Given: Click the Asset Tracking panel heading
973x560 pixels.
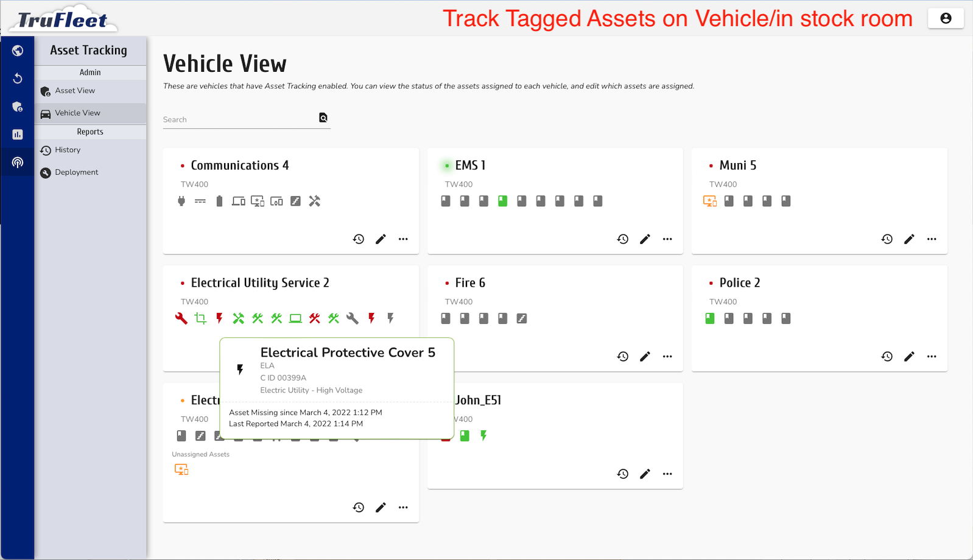Looking at the screenshot, I should [89, 51].
